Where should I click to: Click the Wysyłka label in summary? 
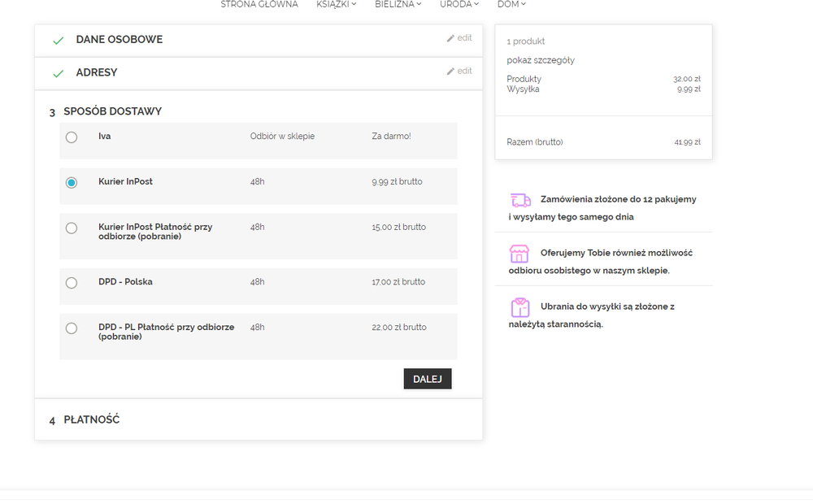523,89
